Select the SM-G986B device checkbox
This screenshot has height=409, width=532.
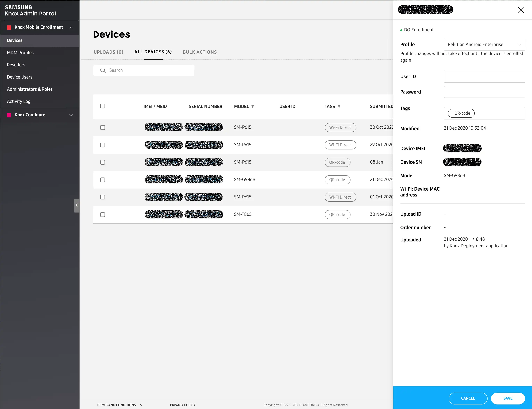(x=102, y=180)
